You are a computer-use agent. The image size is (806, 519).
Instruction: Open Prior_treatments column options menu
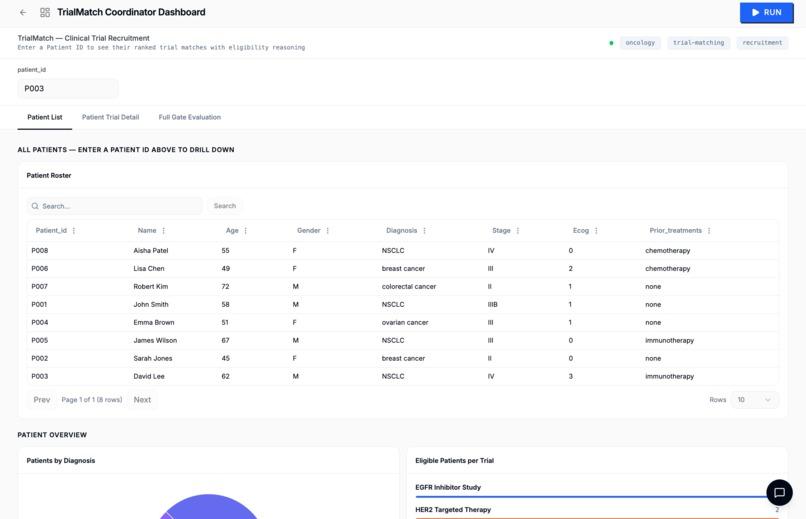point(709,231)
